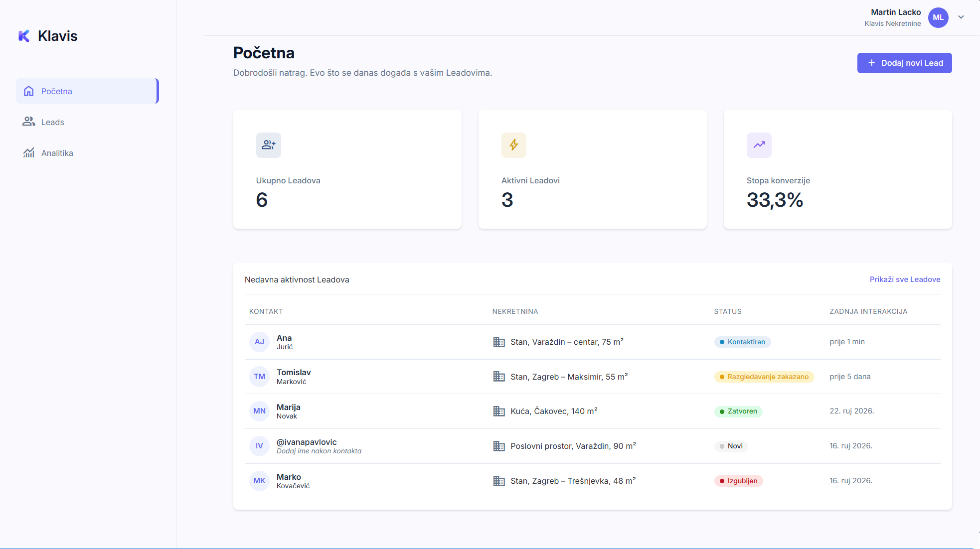Viewport: 980px width, 549px height.
Task: Click the Nedavna aktivnost Leadova heading
Action: click(x=297, y=279)
